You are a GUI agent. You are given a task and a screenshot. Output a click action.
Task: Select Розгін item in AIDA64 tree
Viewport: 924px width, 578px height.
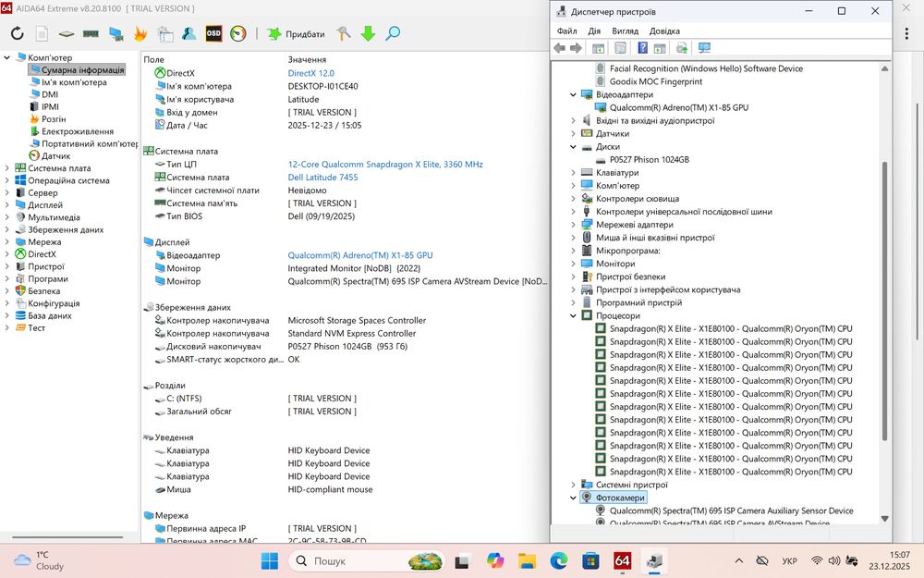tap(53, 119)
